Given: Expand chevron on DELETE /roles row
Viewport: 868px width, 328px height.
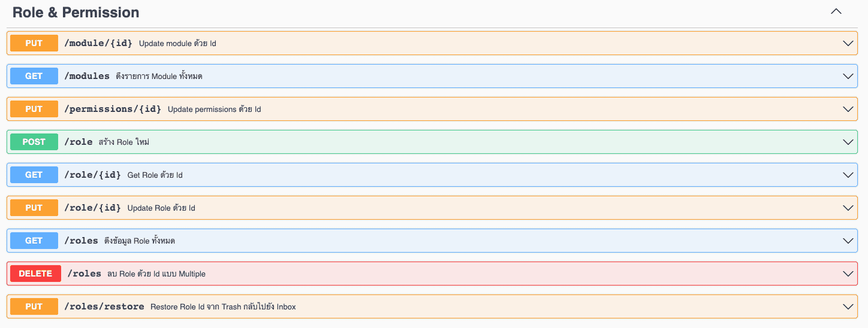Looking at the screenshot, I should (x=848, y=274).
